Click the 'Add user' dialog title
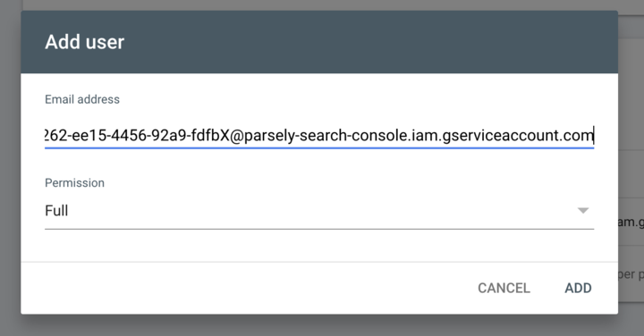Screen dimensions: 644x336 (85, 42)
